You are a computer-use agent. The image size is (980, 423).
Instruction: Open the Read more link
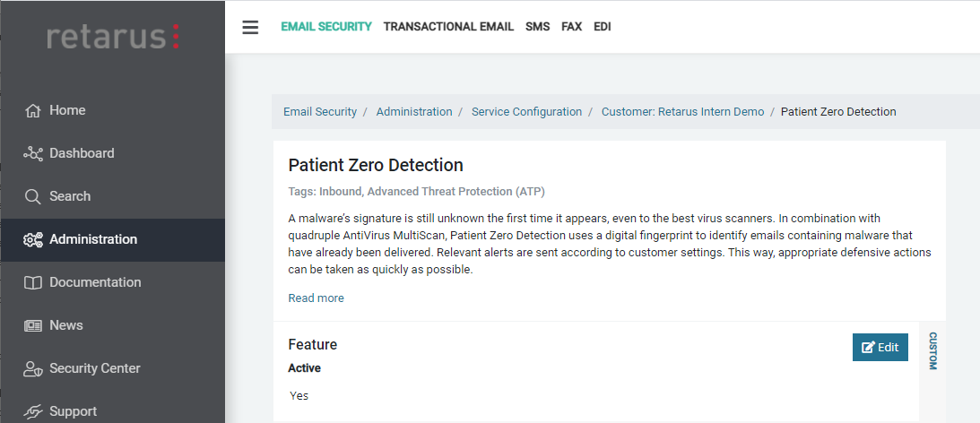pyautogui.click(x=316, y=298)
